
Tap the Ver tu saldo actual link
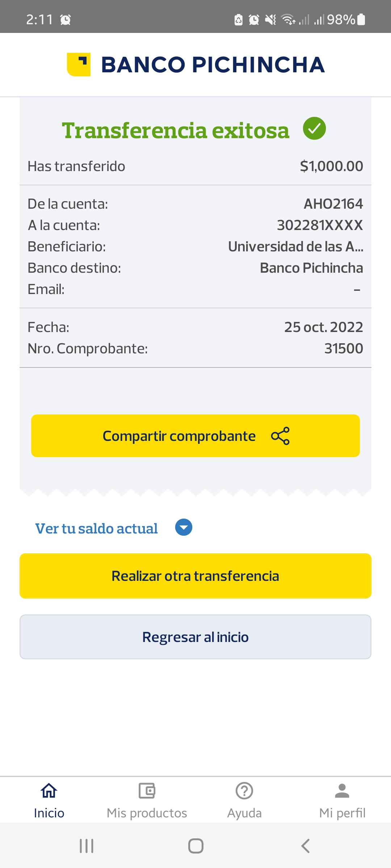coord(96,528)
